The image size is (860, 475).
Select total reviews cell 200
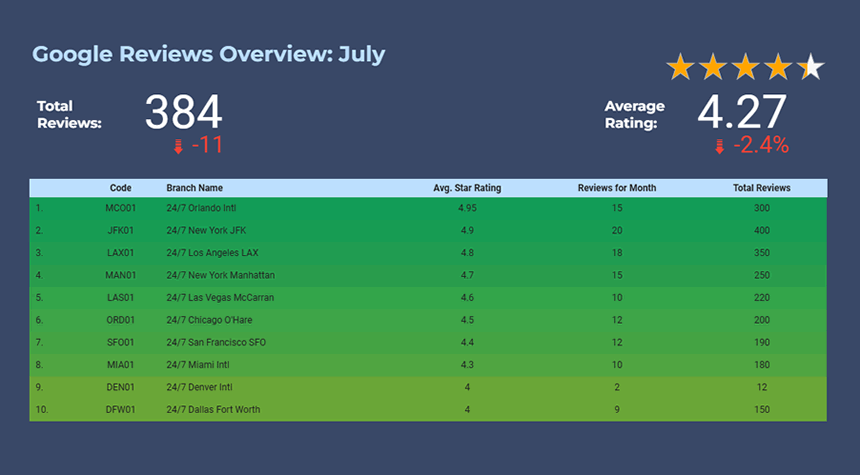pos(762,320)
